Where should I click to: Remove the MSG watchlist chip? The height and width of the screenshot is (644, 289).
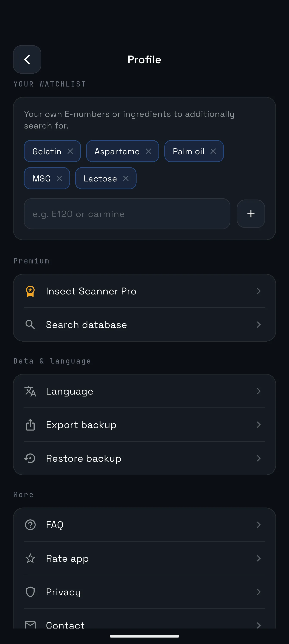tap(59, 178)
